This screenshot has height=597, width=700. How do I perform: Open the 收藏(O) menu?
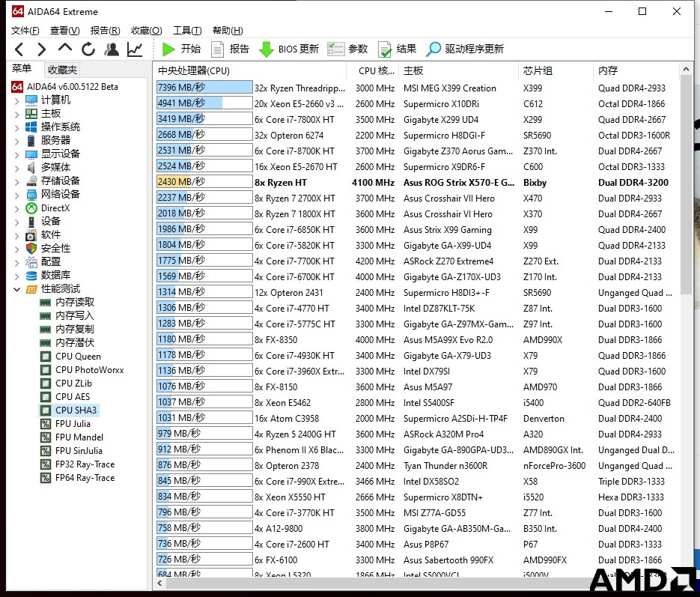(x=147, y=31)
